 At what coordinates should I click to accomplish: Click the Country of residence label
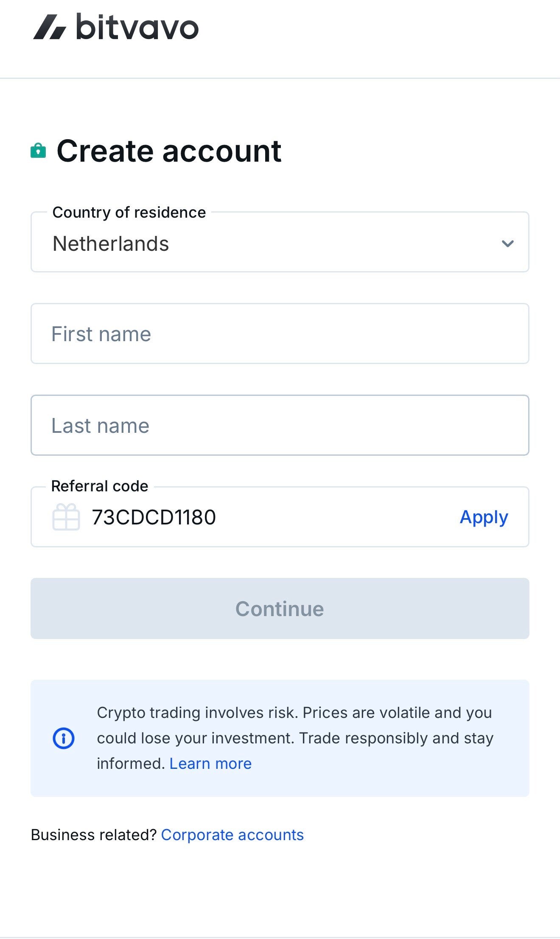pos(129,212)
